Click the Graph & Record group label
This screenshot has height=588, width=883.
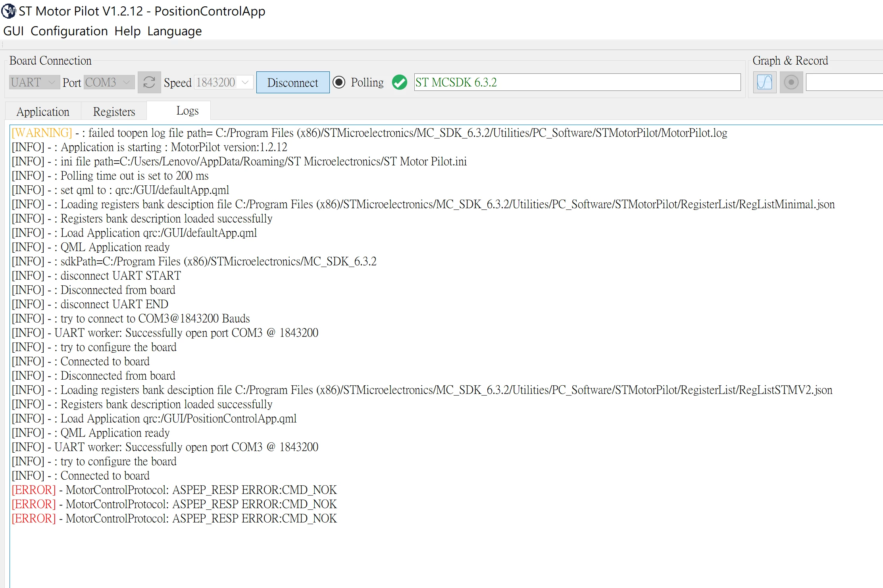click(790, 61)
